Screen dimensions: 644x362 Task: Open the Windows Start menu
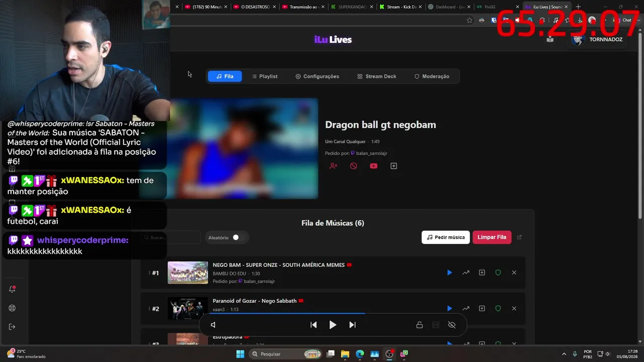coord(240,354)
